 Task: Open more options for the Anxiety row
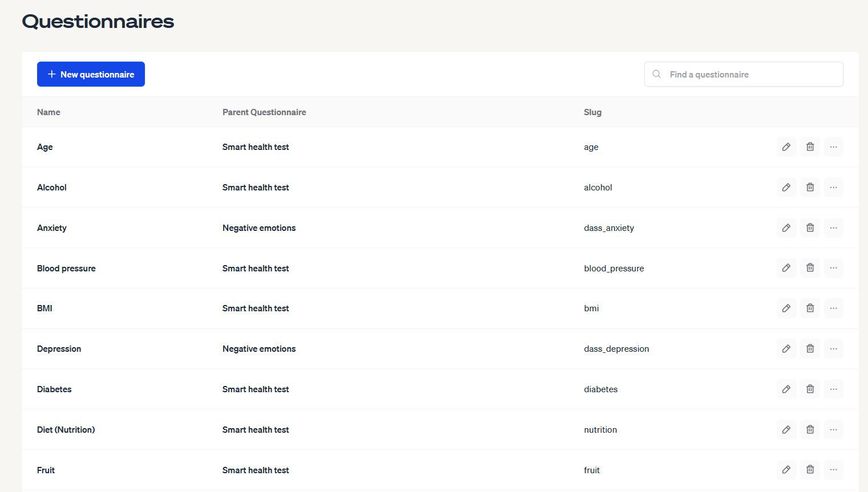pos(833,227)
